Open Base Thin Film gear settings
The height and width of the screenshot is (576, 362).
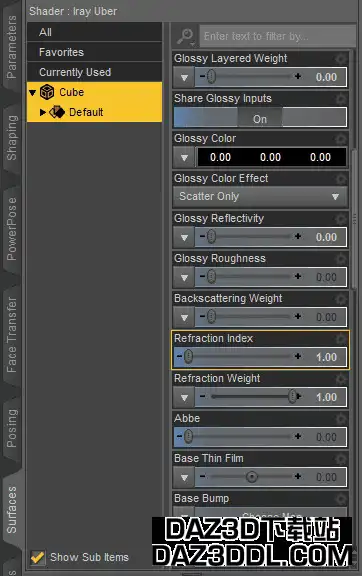[x=341, y=459]
